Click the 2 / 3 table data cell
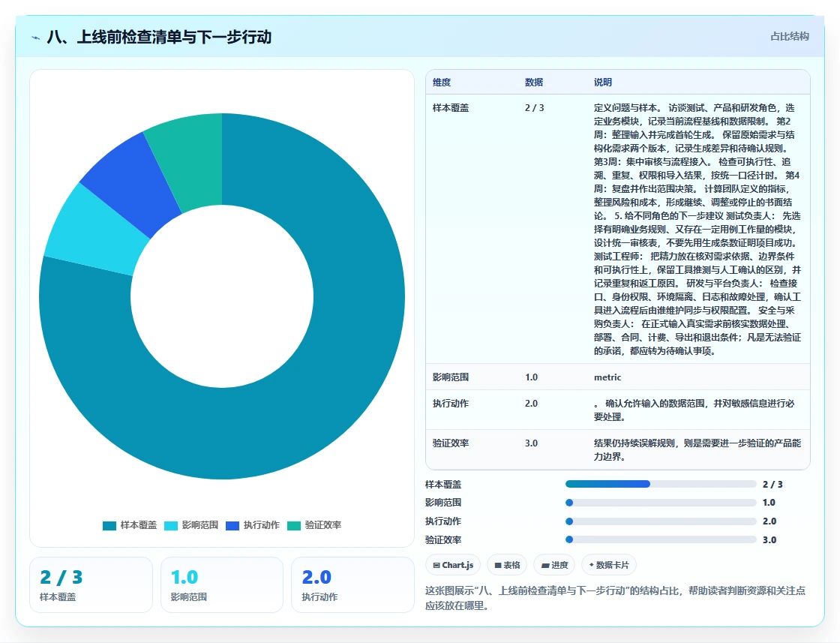Viewport: 840px width, 643px height. [534, 108]
